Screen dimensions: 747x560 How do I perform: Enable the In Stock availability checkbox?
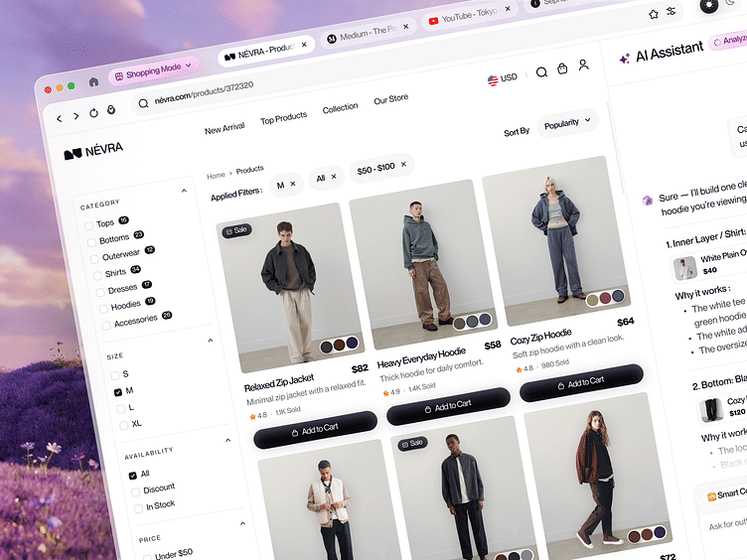click(x=139, y=508)
